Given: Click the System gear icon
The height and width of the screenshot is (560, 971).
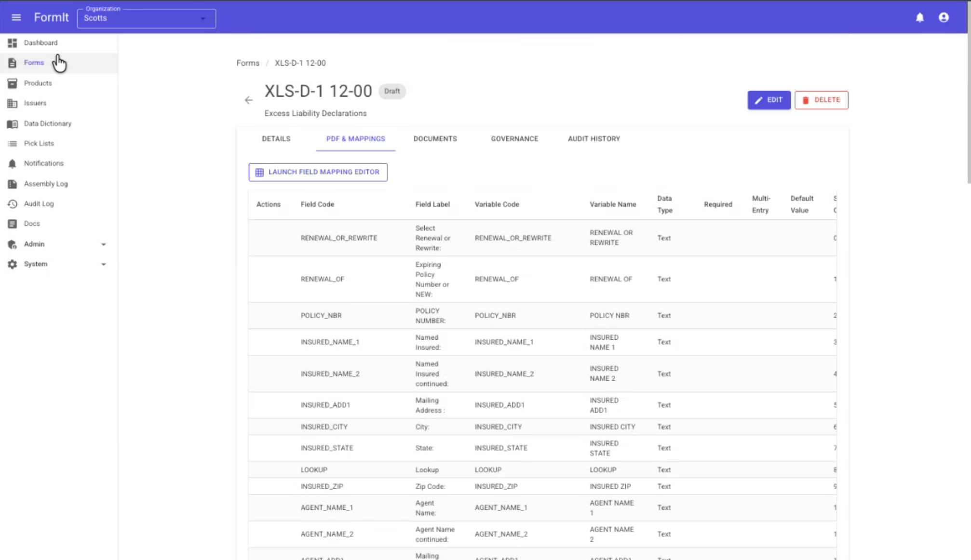Looking at the screenshot, I should [13, 264].
